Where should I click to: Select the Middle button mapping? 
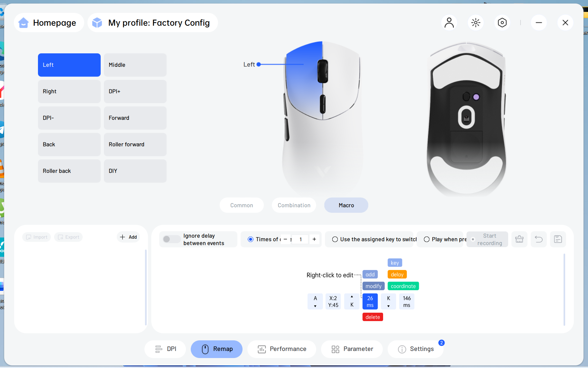coord(135,65)
